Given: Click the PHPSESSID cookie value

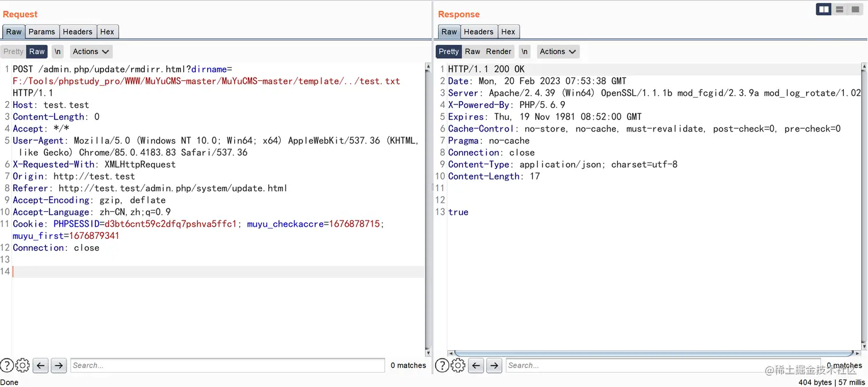Looking at the screenshot, I should pyautogui.click(x=170, y=224).
